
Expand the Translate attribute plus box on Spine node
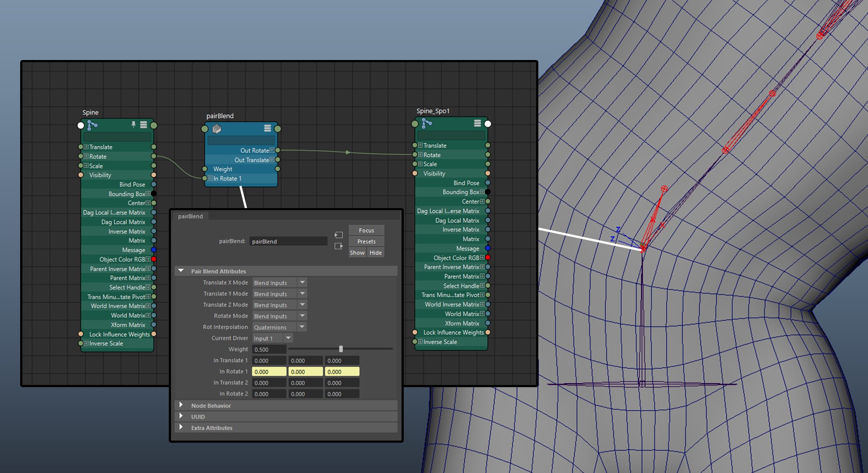coord(86,147)
